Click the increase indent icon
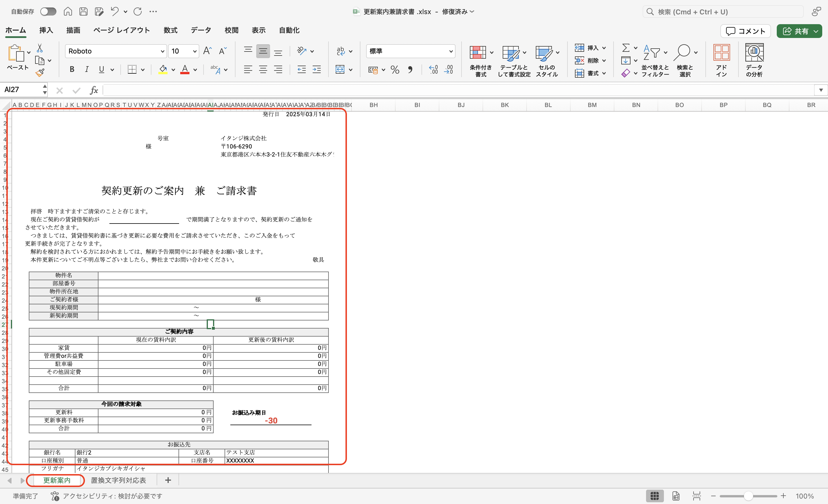Screen dimensions: 828x504 click(317, 70)
